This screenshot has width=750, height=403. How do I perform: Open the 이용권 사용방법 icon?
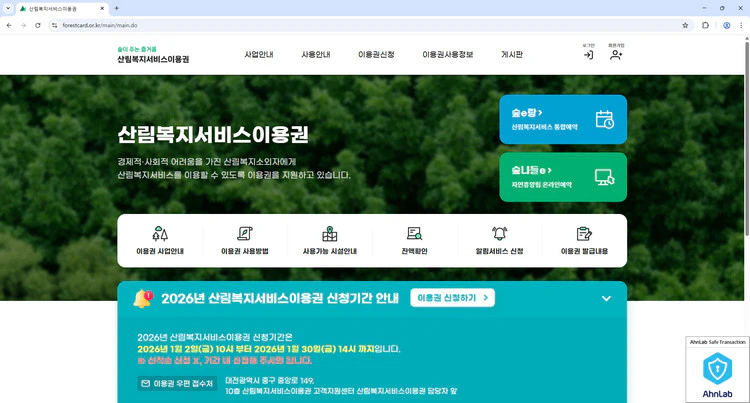pyautogui.click(x=244, y=234)
